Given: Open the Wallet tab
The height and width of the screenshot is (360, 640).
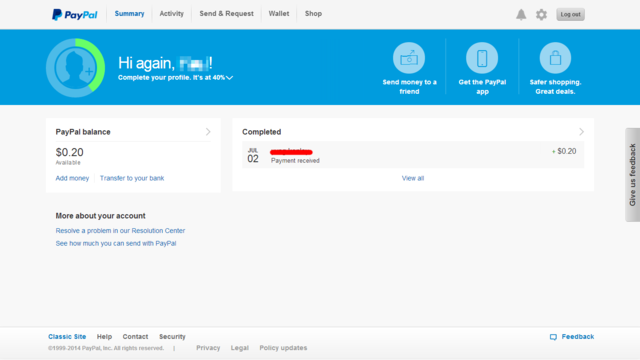Looking at the screenshot, I should 279,14.
